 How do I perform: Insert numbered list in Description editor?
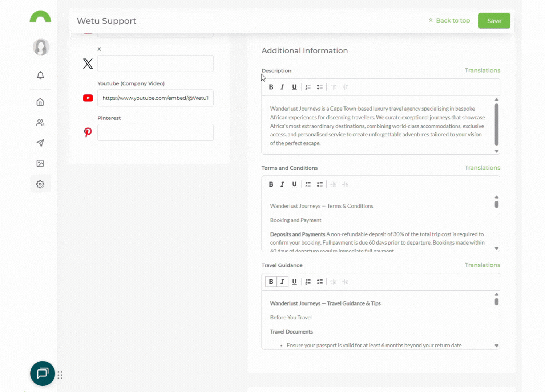click(x=308, y=87)
